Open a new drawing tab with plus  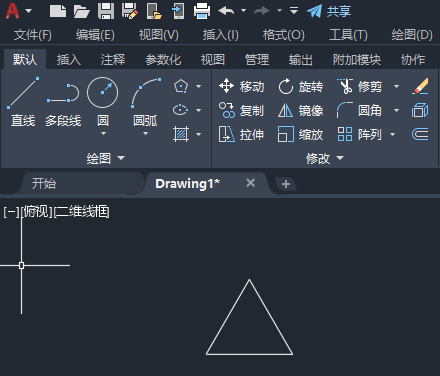[x=286, y=184]
